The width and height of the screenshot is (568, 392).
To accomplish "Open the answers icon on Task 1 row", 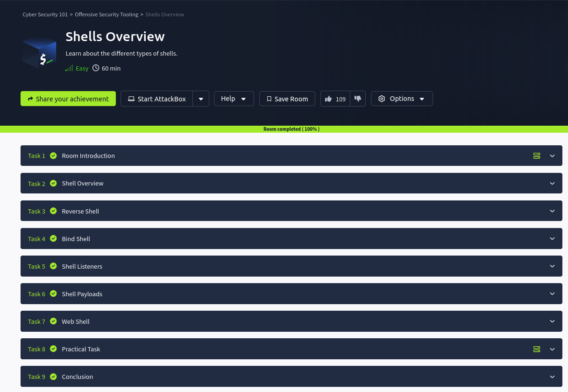I will (x=536, y=156).
